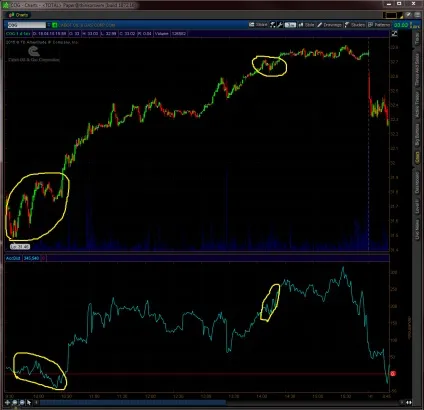The height and width of the screenshot is (410, 424).
Task: Open the Charts tab
Action: coord(19,15)
